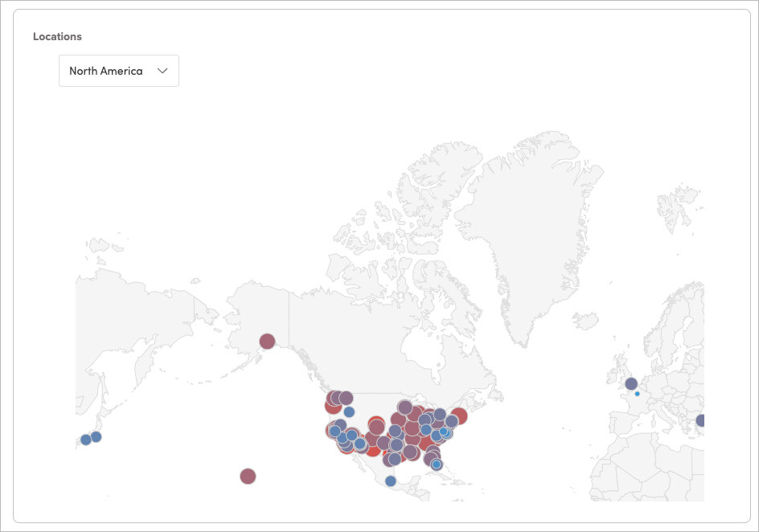
Task: Click the leftmost blue bubble near Japan
Action: [86, 440]
